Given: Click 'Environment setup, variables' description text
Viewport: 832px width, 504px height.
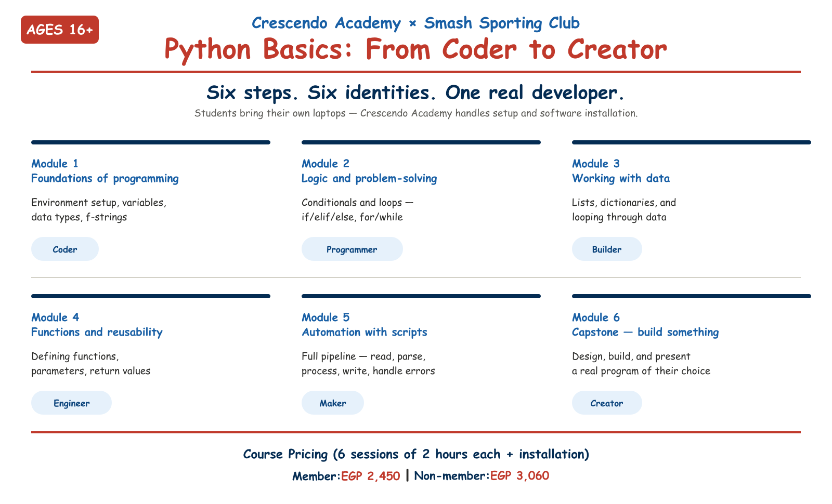Looking at the screenshot, I should click(99, 203).
